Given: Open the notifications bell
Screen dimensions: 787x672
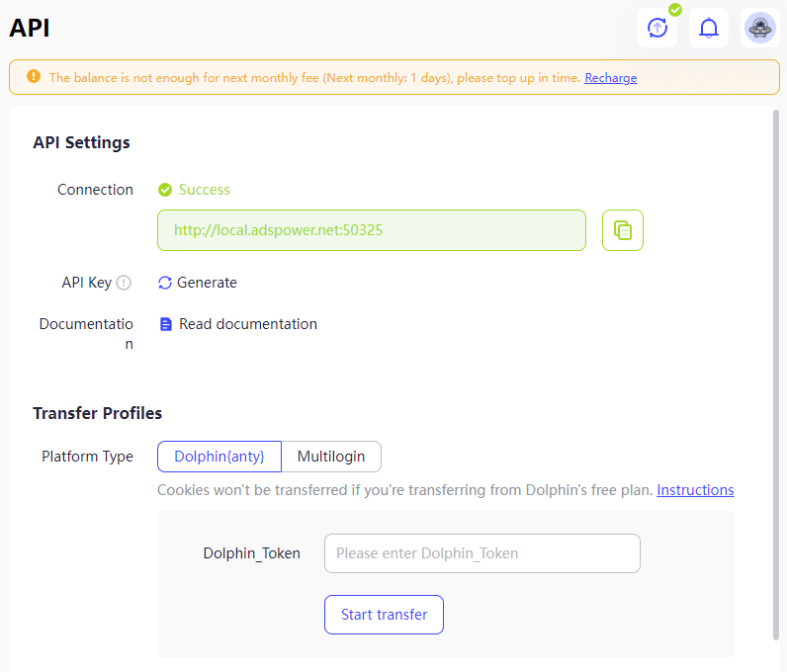Looking at the screenshot, I should pos(708,28).
